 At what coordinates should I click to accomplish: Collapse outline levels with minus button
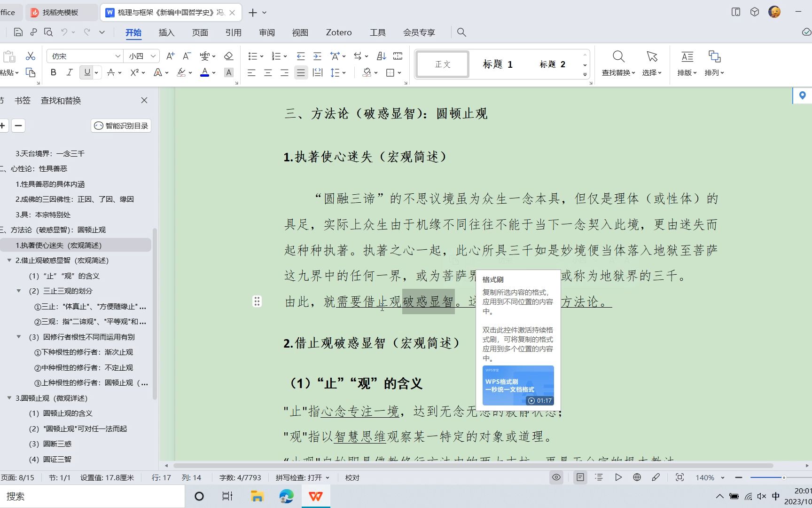[x=18, y=126]
